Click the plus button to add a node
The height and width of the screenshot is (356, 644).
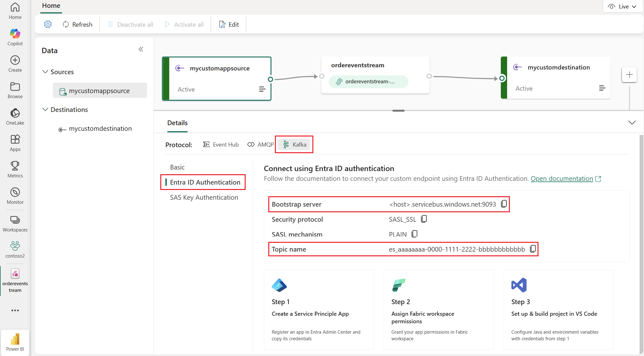point(629,75)
